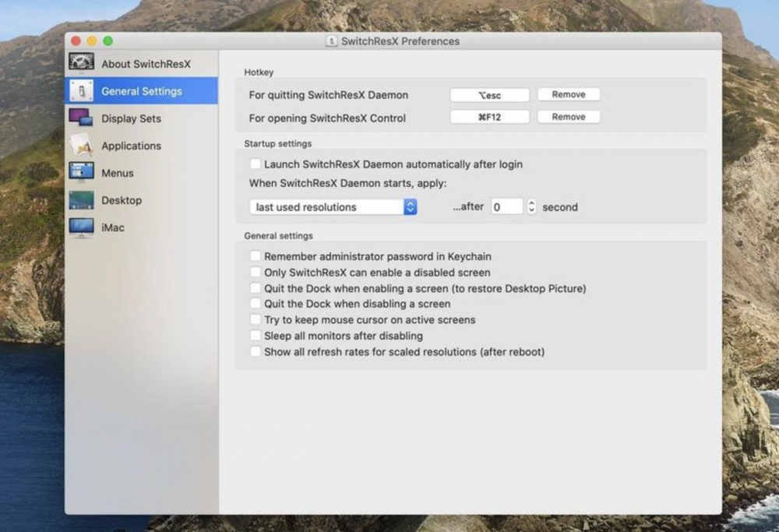The image size is (779, 532).
Task: Check Remember administrator password in Keychain
Action: pyautogui.click(x=256, y=255)
